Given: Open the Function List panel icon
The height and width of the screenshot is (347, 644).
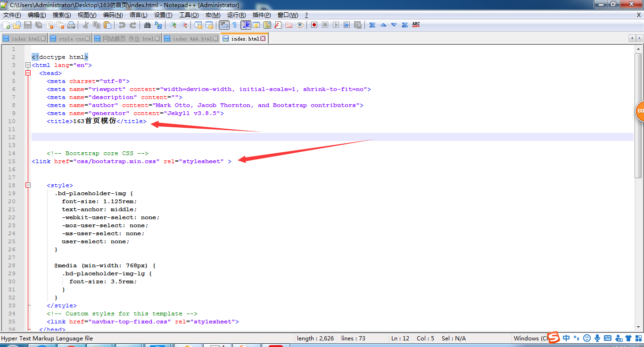Looking at the screenshot, I should 278,25.
